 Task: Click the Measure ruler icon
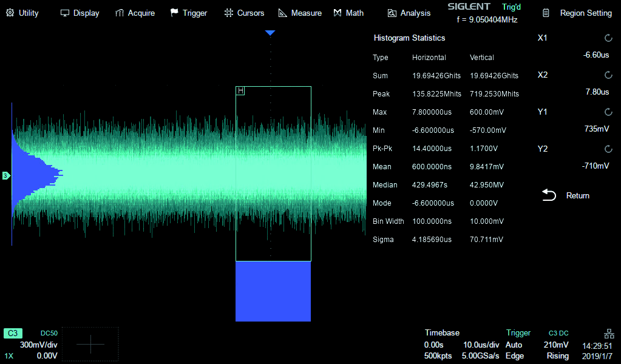pyautogui.click(x=283, y=13)
